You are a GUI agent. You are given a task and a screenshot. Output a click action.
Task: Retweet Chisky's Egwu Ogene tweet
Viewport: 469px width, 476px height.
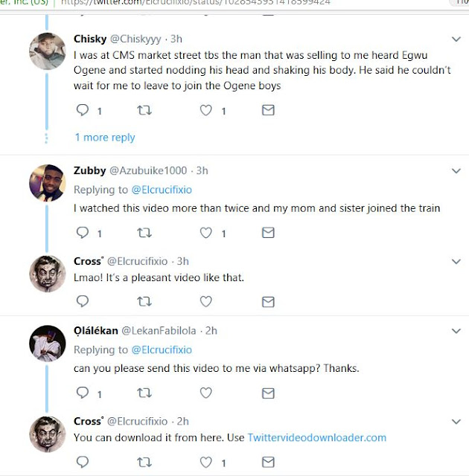coord(145,110)
